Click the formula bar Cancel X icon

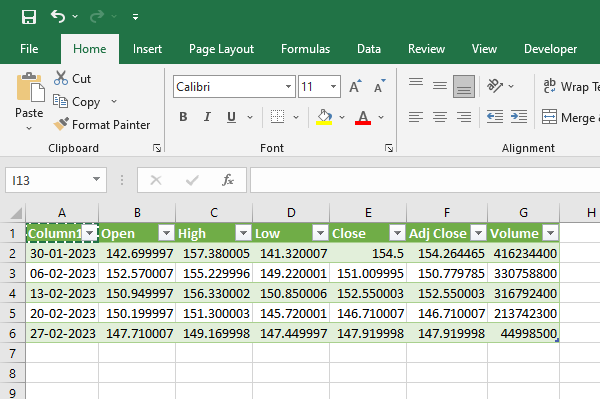(156, 180)
